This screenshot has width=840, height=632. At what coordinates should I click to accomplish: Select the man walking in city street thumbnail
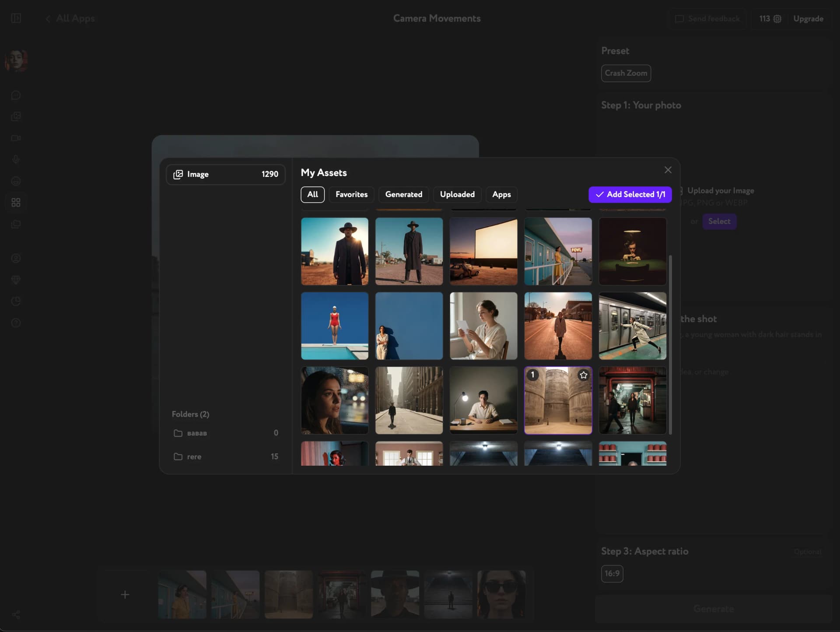409,400
